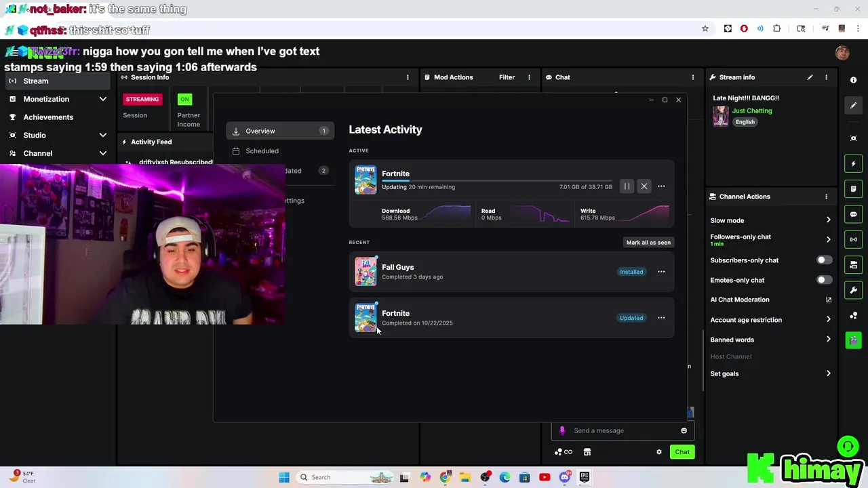The width and height of the screenshot is (868, 488).
Task: Click the channel points balance icon
Action: pos(563,452)
